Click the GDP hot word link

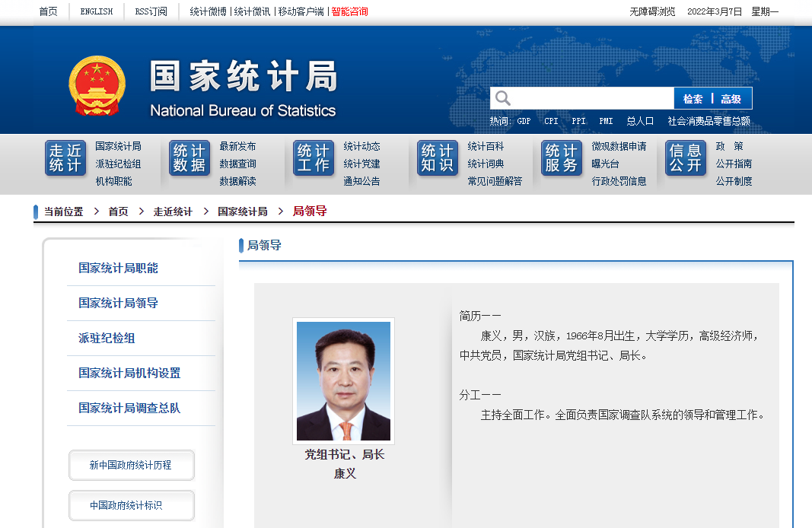tap(524, 121)
